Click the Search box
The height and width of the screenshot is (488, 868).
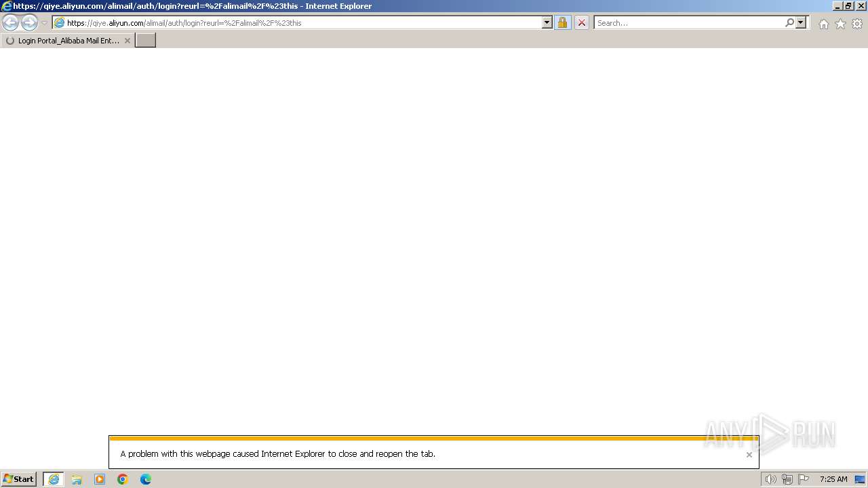click(x=690, y=23)
